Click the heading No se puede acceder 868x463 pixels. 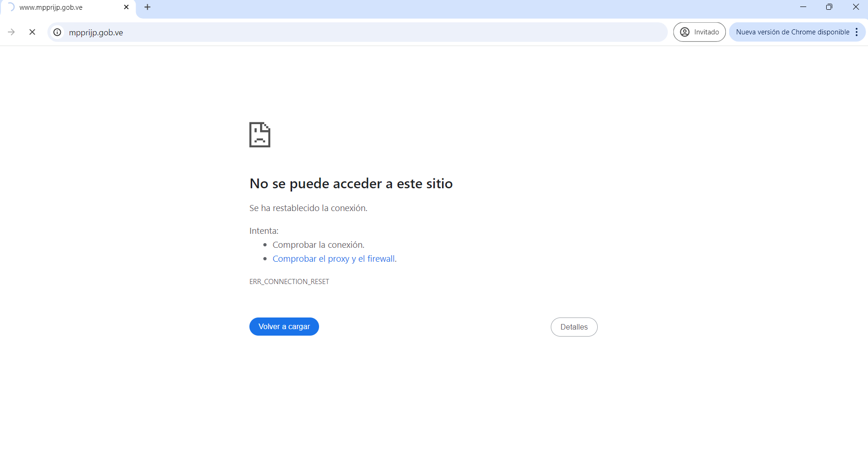tap(351, 184)
